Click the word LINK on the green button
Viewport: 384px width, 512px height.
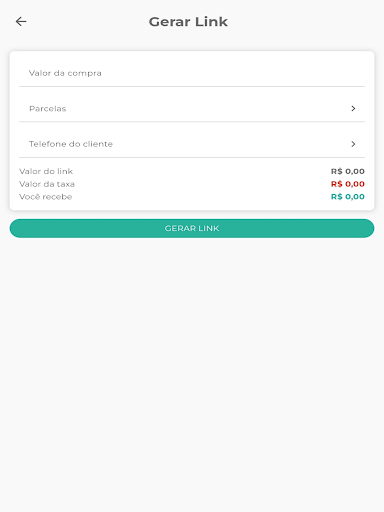click(x=209, y=228)
